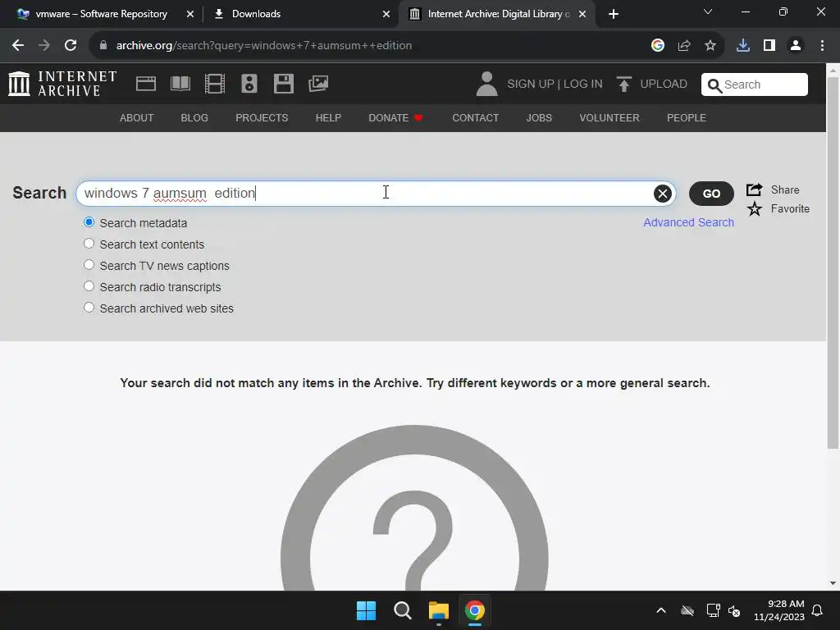This screenshot has width=840, height=630.
Task: Click the Favorite star icon
Action: click(x=755, y=209)
